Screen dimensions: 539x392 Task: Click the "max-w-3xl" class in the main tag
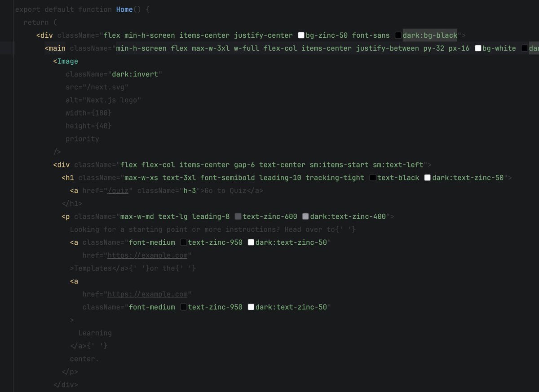click(x=211, y=48)
